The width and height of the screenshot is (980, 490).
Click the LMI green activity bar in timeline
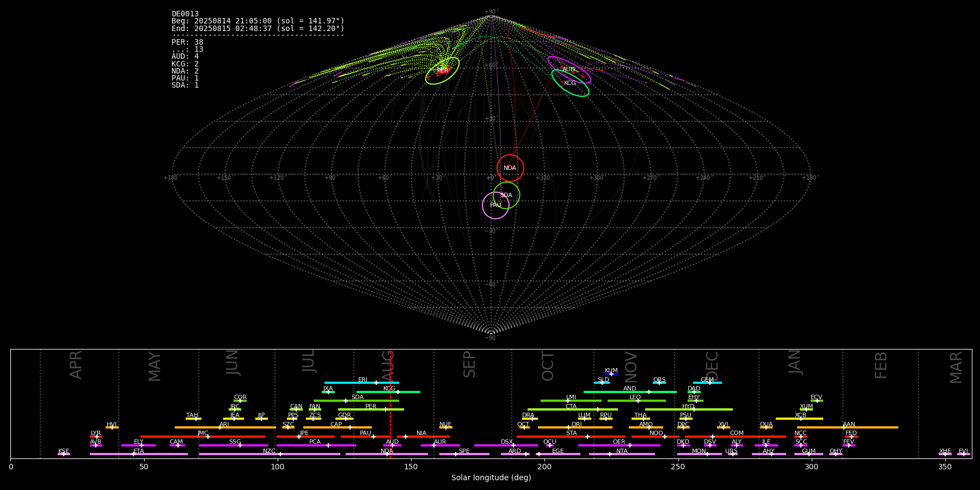(571, 401)
